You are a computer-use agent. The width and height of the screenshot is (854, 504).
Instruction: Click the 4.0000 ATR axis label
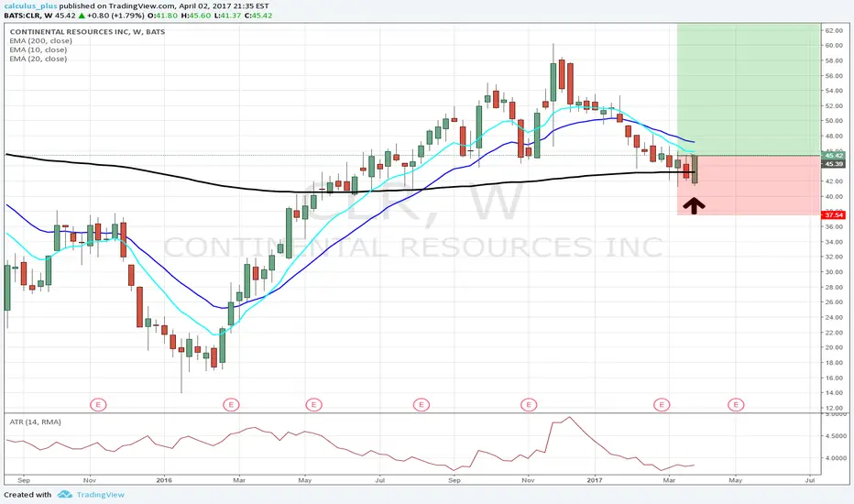point(836,458)
